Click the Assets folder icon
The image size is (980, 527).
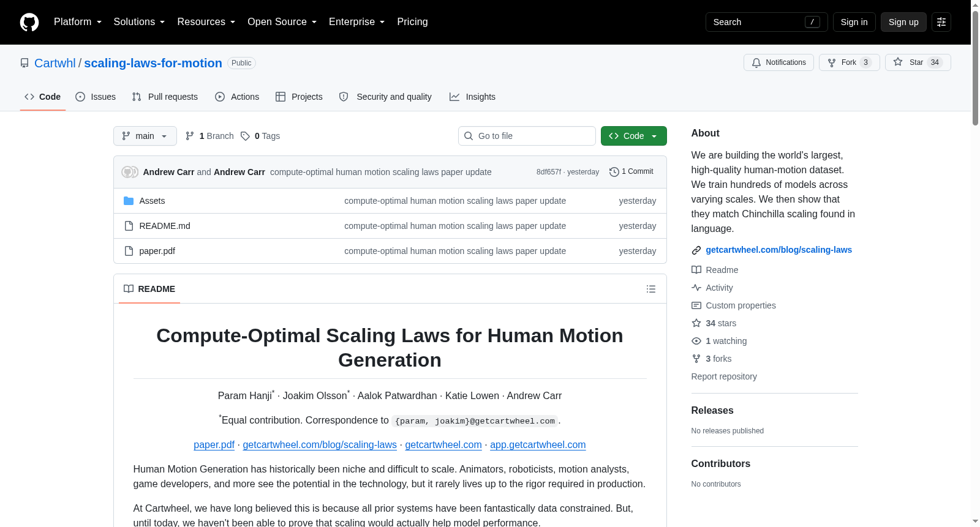[129, 201]
